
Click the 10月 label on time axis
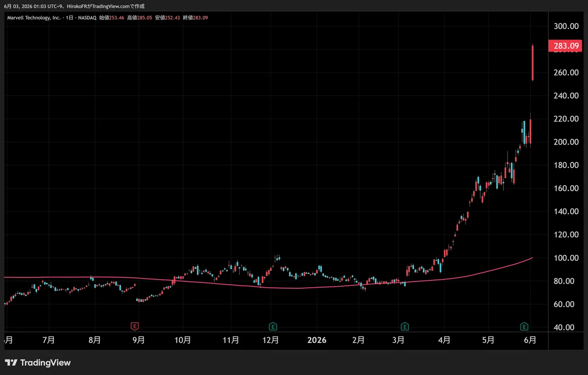tap(183, 340)
